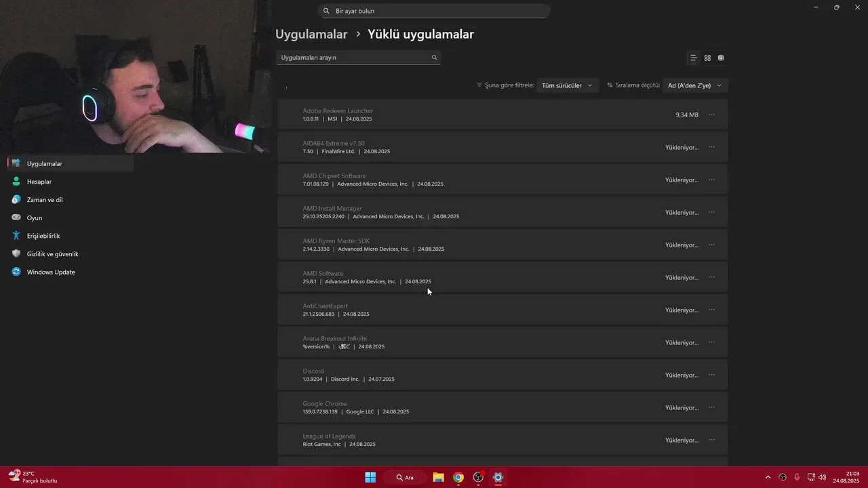
Task: Open more options for AntiCheatExpert
Action: tap(711, 310)
